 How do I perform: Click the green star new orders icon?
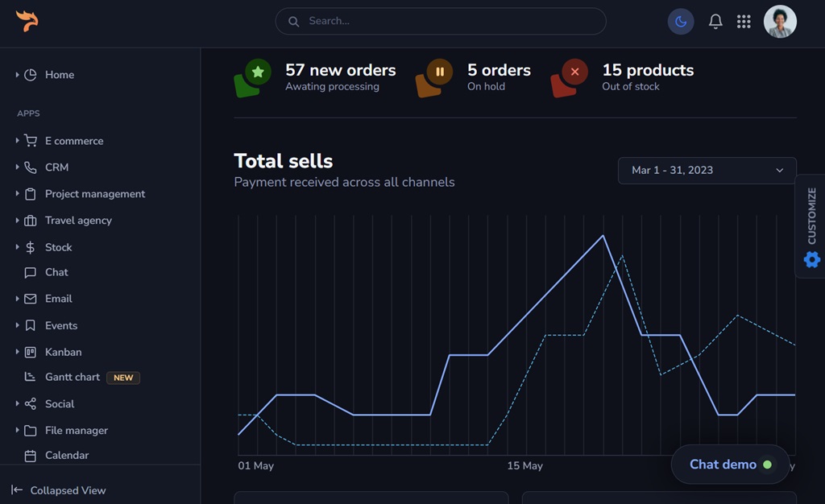pyautogui.click(x=257, y=72)
